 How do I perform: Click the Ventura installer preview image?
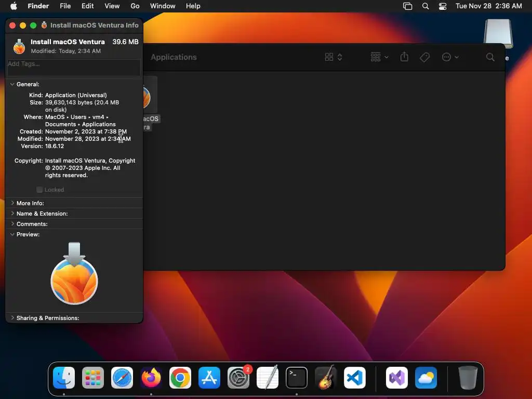pyautogui.click(x=74, y=273)
